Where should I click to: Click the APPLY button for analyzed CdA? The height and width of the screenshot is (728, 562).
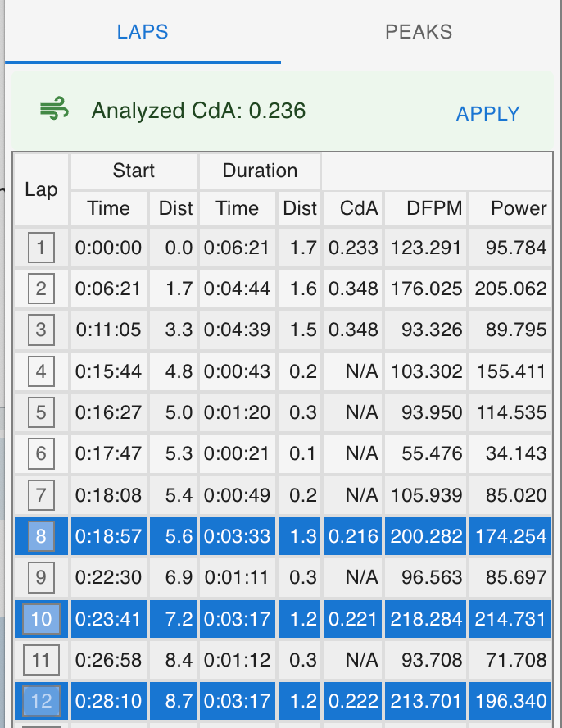pyautogui.click(x=487, y=114)
